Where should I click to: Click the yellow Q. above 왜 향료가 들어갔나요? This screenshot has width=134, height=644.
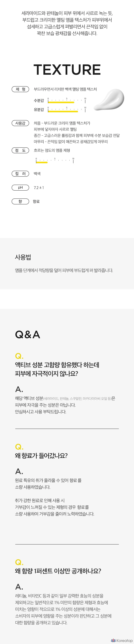pyautogui.click(x=19, y=446)
